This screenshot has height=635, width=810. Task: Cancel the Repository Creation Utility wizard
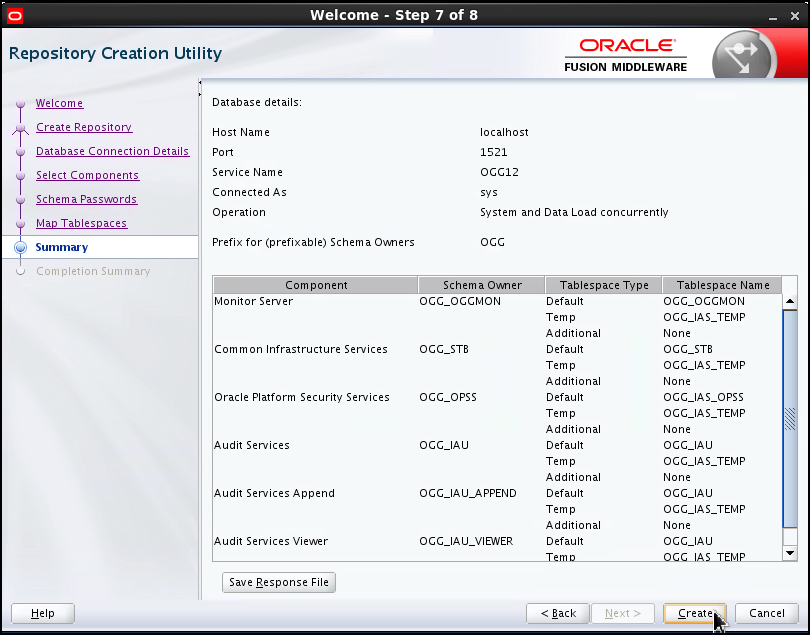click(766, 613)
